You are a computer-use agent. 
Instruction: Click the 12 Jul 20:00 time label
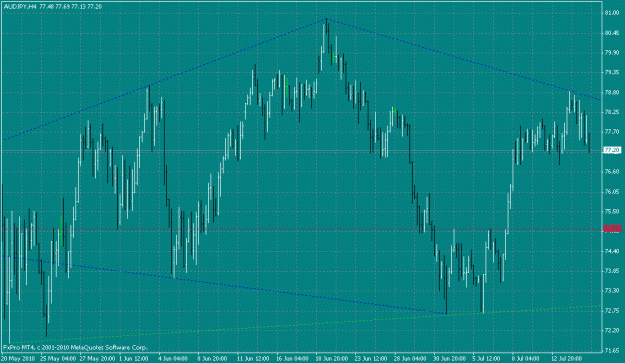pos(567,358)
